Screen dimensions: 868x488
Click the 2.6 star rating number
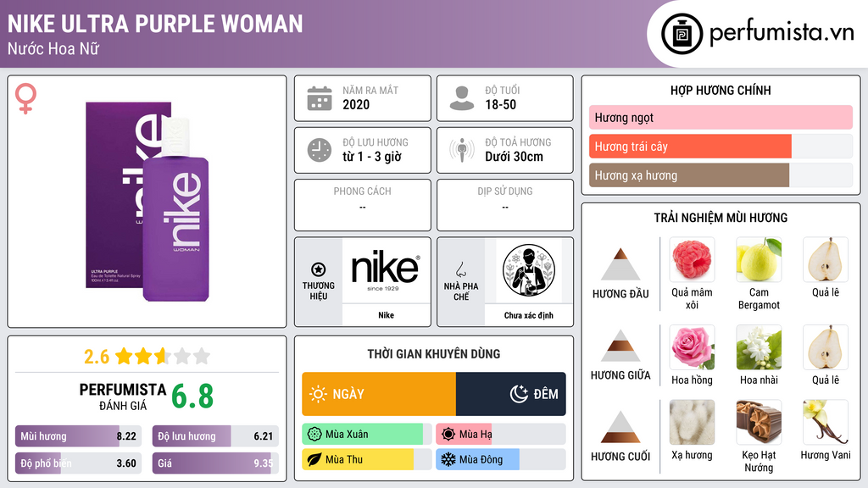[x=97, y=357]
